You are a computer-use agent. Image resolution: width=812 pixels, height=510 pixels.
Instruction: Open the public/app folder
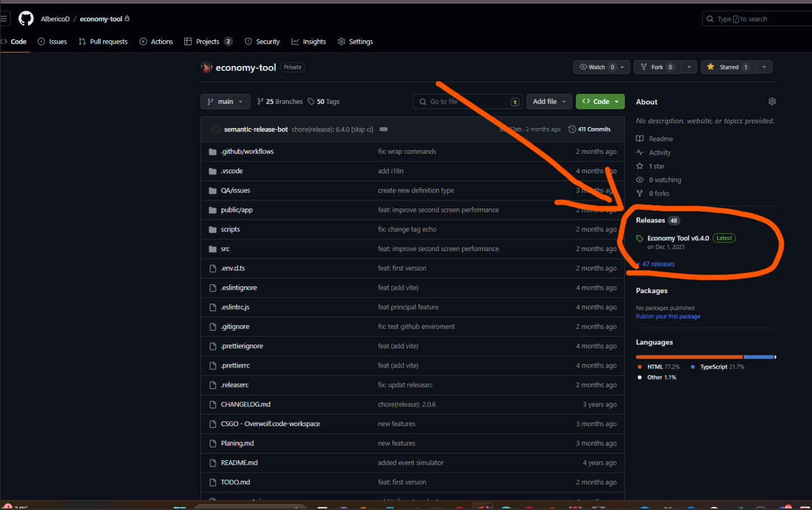tap(237, 210)
